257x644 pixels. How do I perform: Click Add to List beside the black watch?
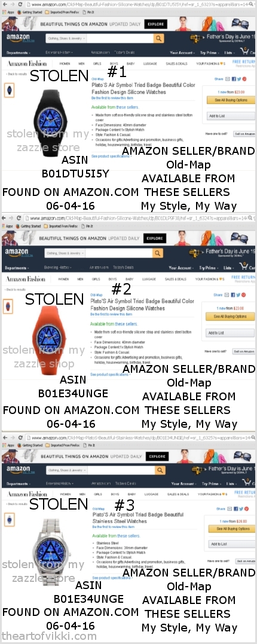[x=231, y=116]
